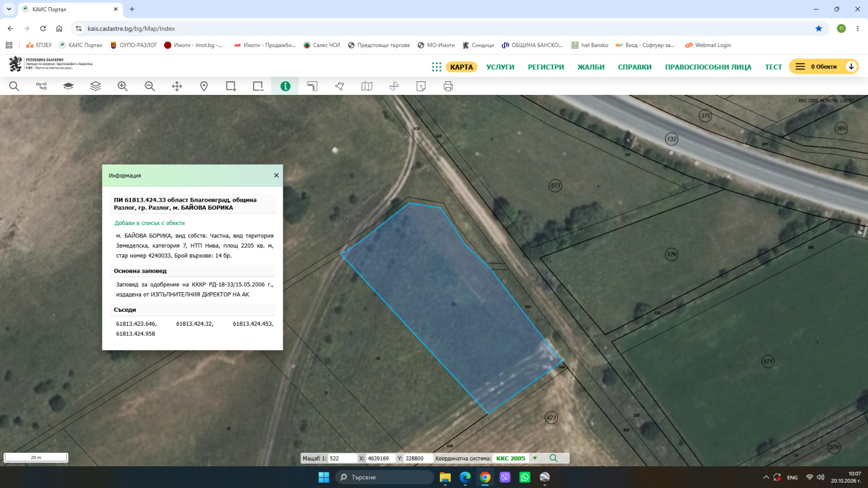Open the РЕГИСТРИ menu
This screenshot has width=868, height=488.
pos(546,67)
